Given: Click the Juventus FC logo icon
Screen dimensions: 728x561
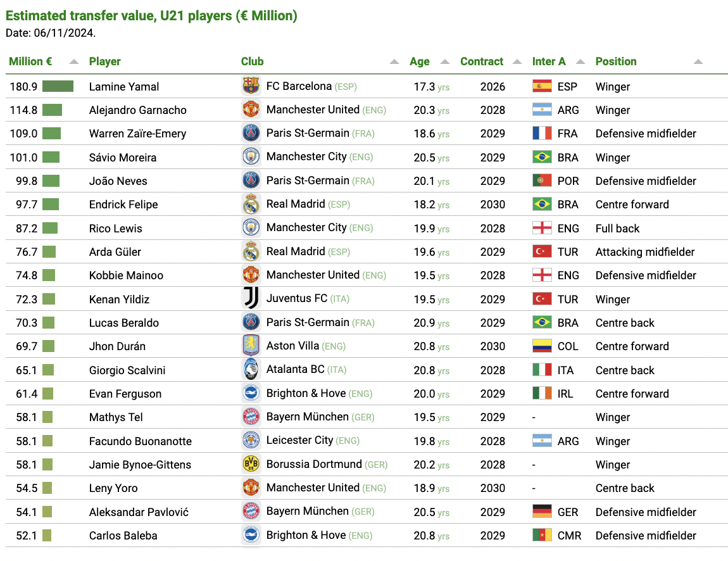Looking at the screenshot, I should [x=251, y=298].
